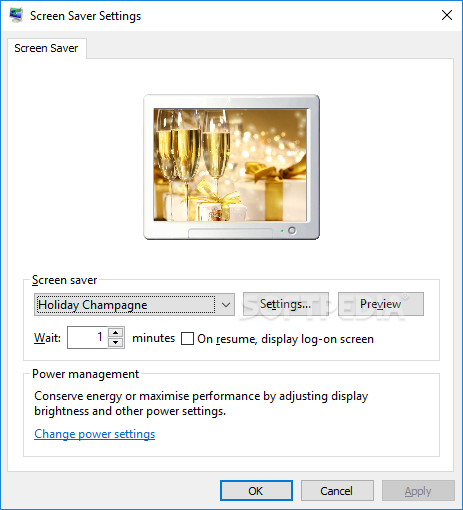Close the Screen Saver Settings dialog
The height and width of the screenshot is (510, 463).
pyautogui.click(x=447, y=15)
